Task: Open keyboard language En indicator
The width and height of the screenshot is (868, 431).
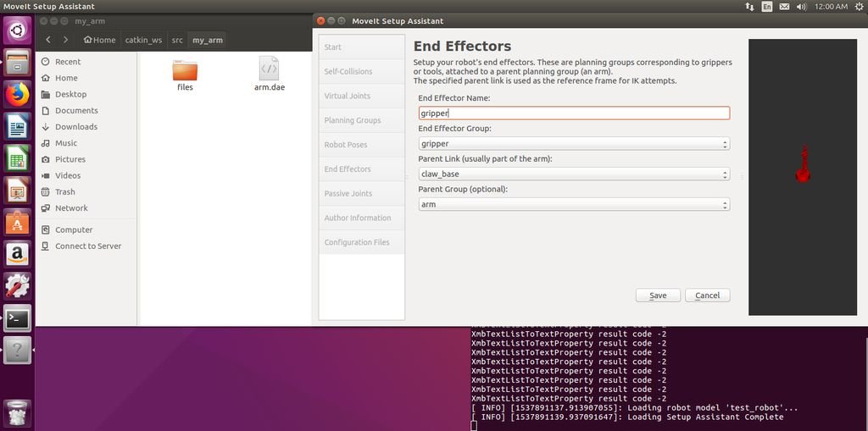Action: point(766,7)
